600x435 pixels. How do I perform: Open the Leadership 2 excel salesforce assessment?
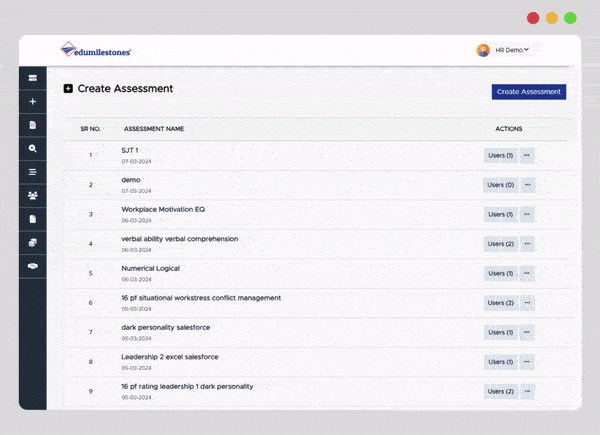point(169,356)
